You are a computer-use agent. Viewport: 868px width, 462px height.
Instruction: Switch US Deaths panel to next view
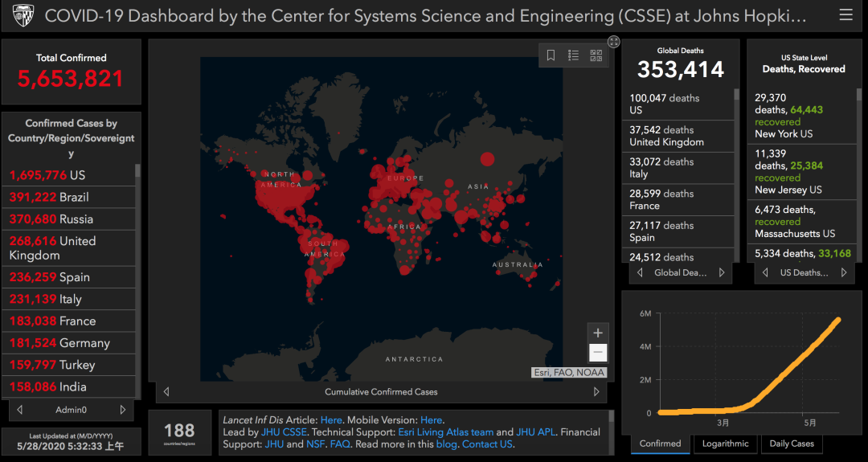844,272
